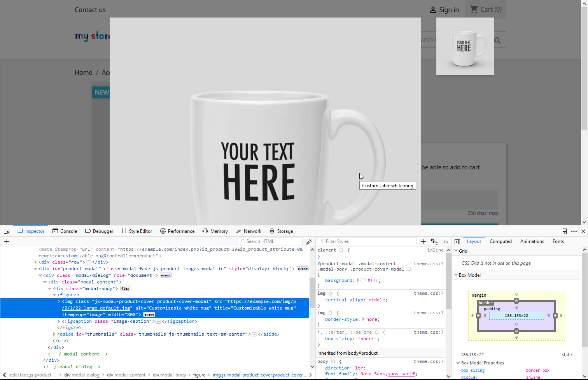
Task: Activate the element picker tool
Action: (x=7, y=231)
